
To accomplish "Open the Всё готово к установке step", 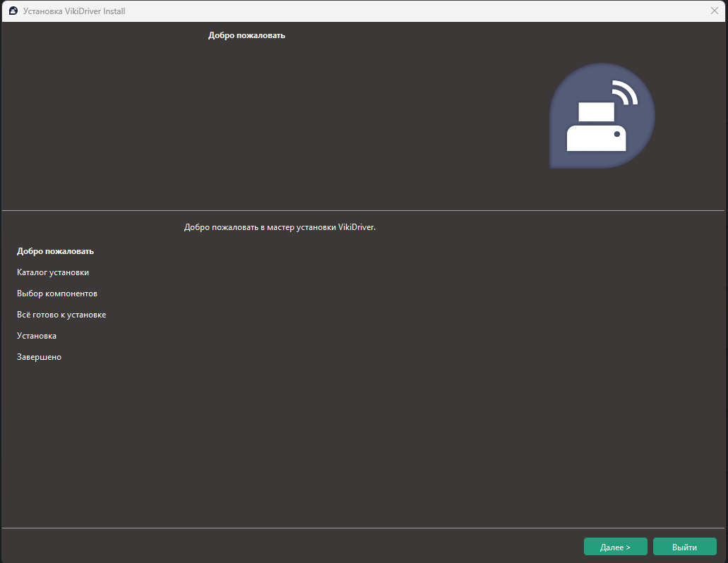I will 61,315.
